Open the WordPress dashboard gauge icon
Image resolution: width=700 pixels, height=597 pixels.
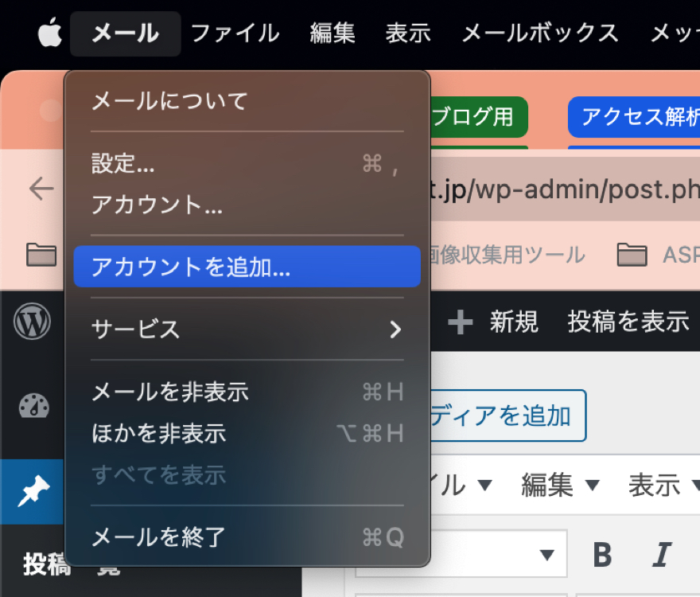pyautogui.click(x=34, y=406)
